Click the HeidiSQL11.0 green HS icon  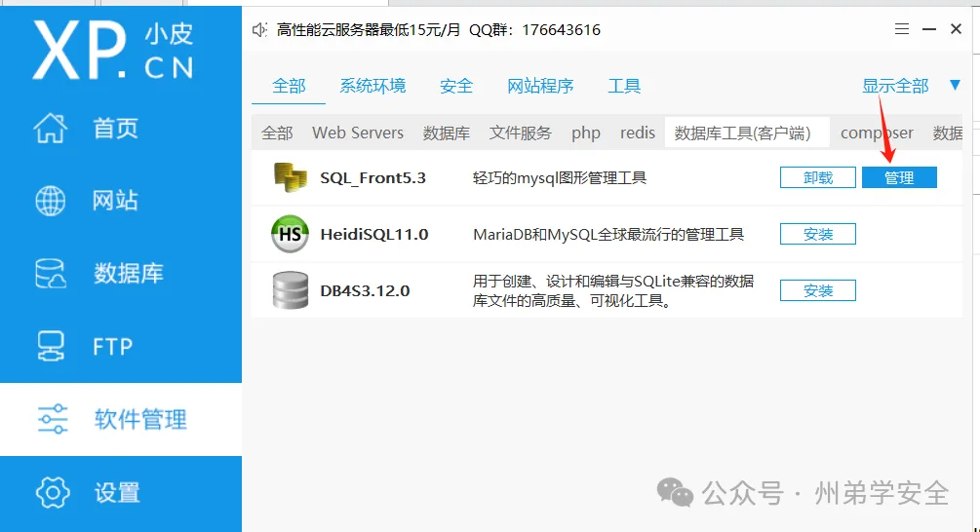pyautogui.click(x=290, y=234)
